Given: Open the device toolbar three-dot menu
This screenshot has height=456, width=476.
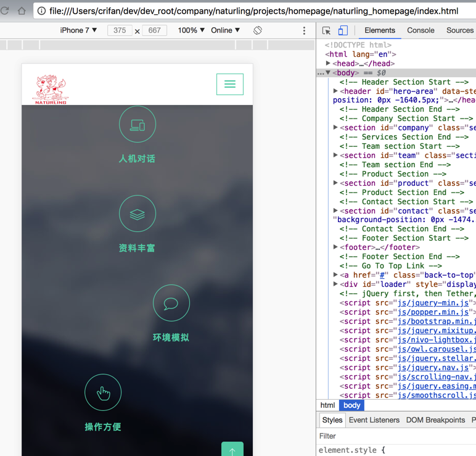Looking at the screenshot, I should click(304, 30).
